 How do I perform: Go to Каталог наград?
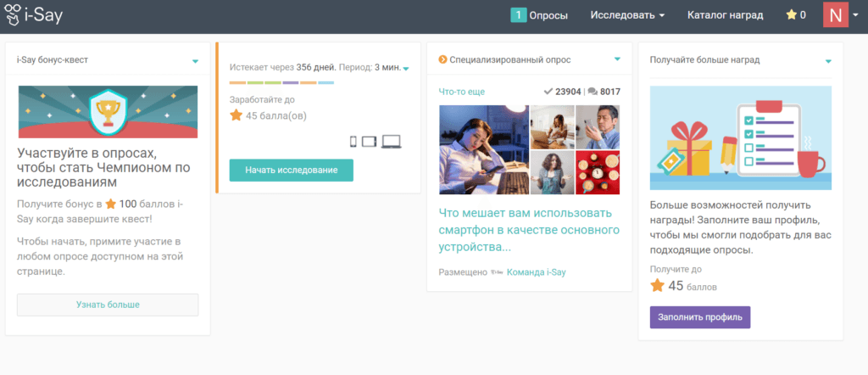(726, 15)
